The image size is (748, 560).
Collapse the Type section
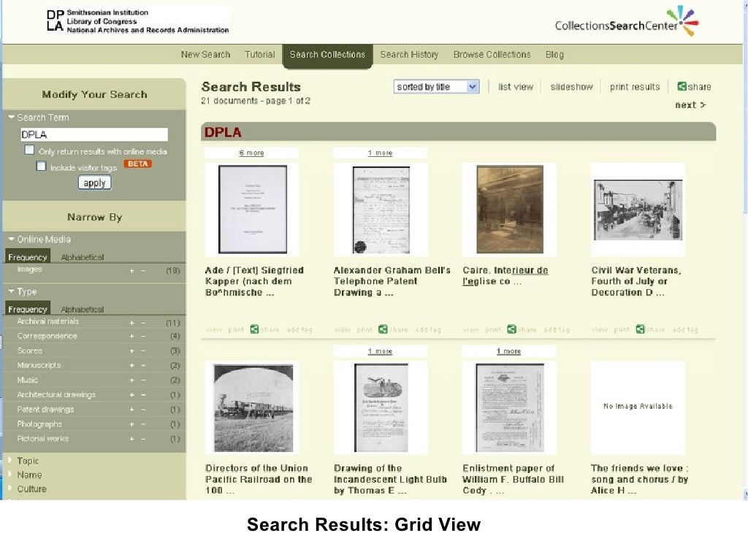(12, 291)
